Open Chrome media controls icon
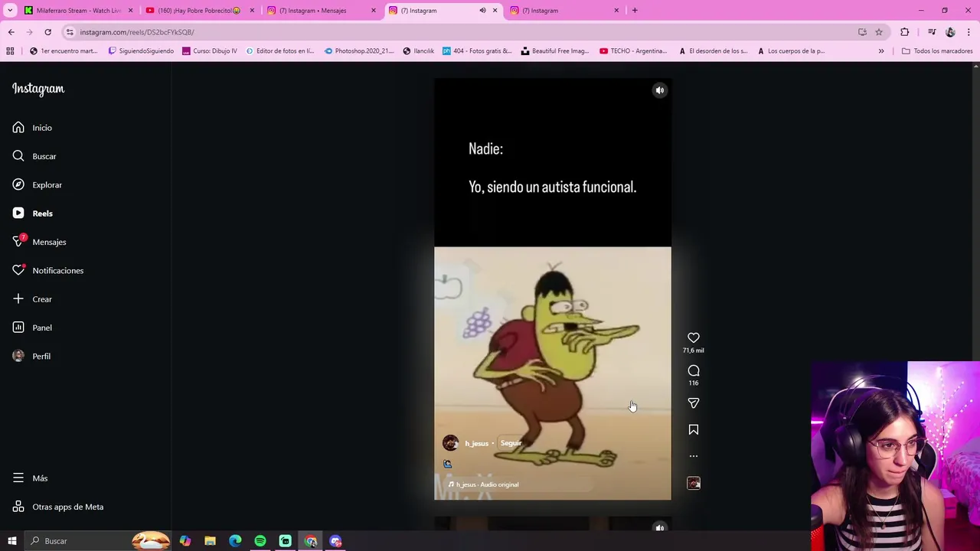Screen dimensions: 980x551 tap(932, 32)
